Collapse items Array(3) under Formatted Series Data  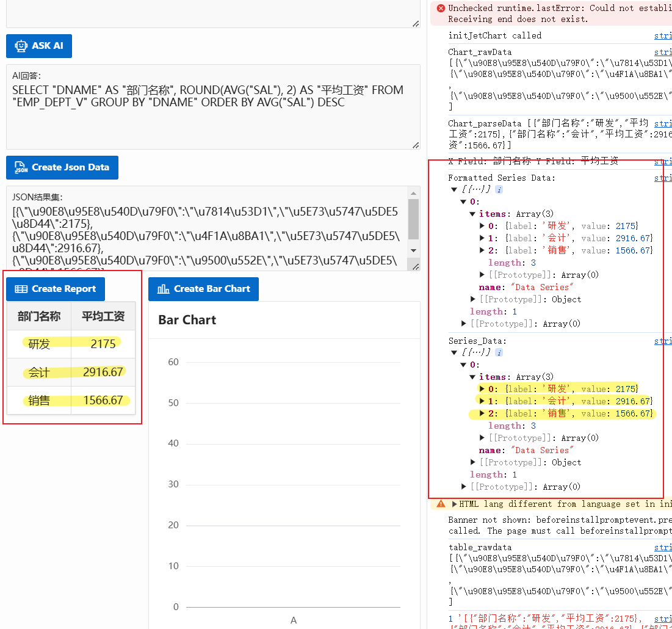pyautogui.click(x=473, y=214)
